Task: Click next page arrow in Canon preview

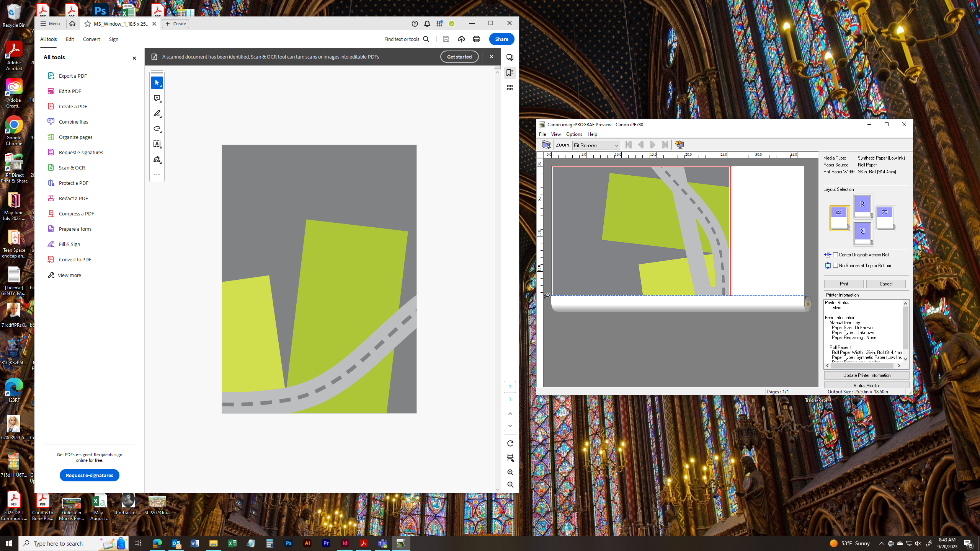Action: point(653,145)
